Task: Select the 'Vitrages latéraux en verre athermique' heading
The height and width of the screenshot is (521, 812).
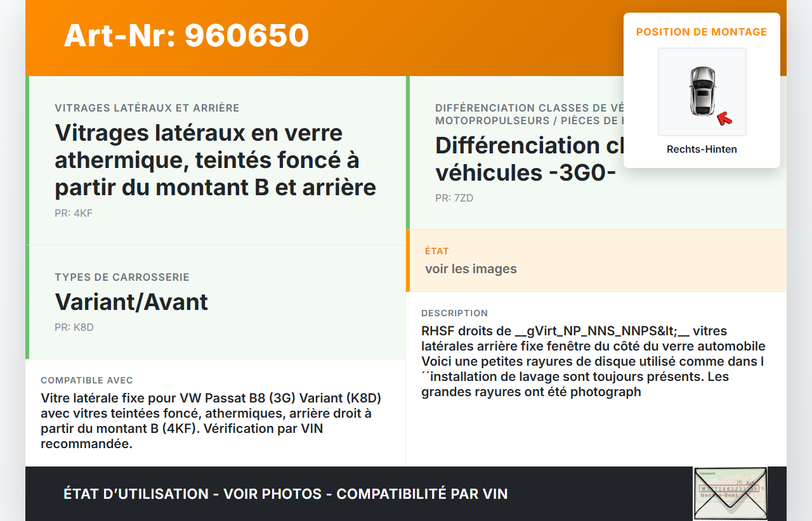Action: click(x=216, y=160)
